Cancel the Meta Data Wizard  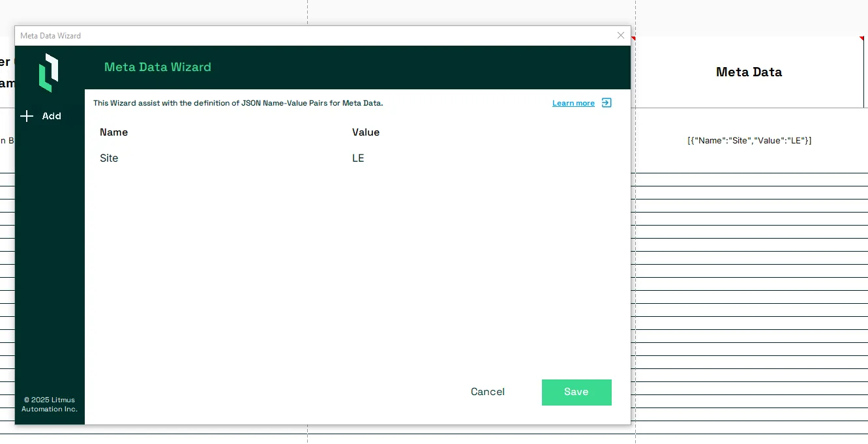[488, 392]
